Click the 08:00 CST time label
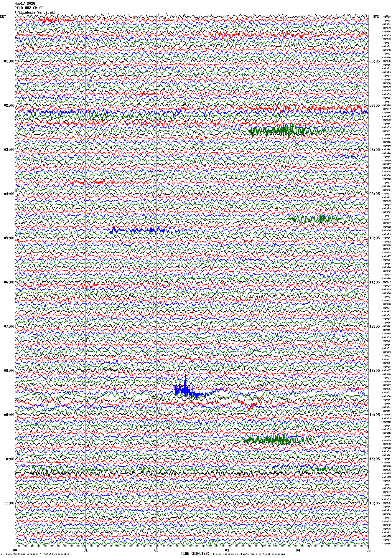392x558 pixels. point(9,371)
